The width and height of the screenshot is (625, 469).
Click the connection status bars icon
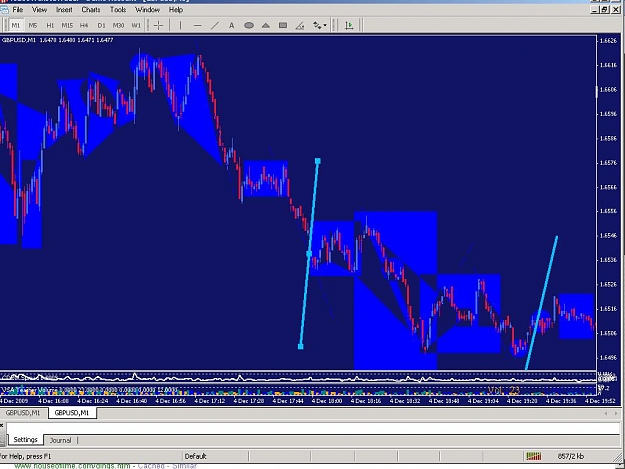[534, 456]
